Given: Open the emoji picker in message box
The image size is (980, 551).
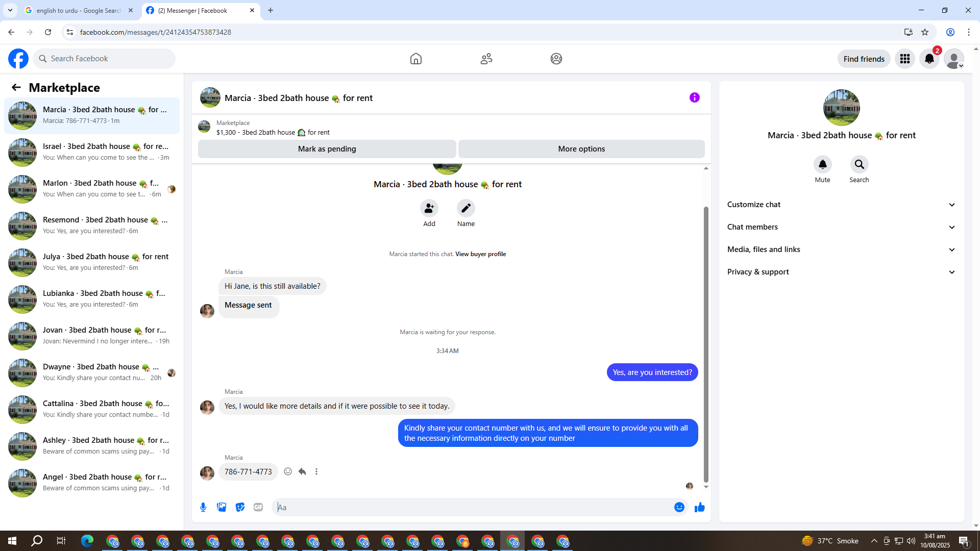Looking at the screenshot, I should tap(679, 507).
